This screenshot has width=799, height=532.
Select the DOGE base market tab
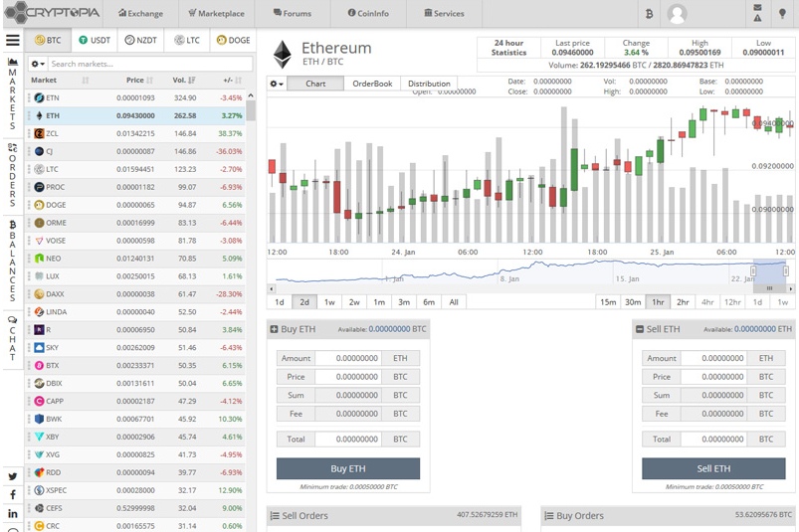(x=234, y=40)
